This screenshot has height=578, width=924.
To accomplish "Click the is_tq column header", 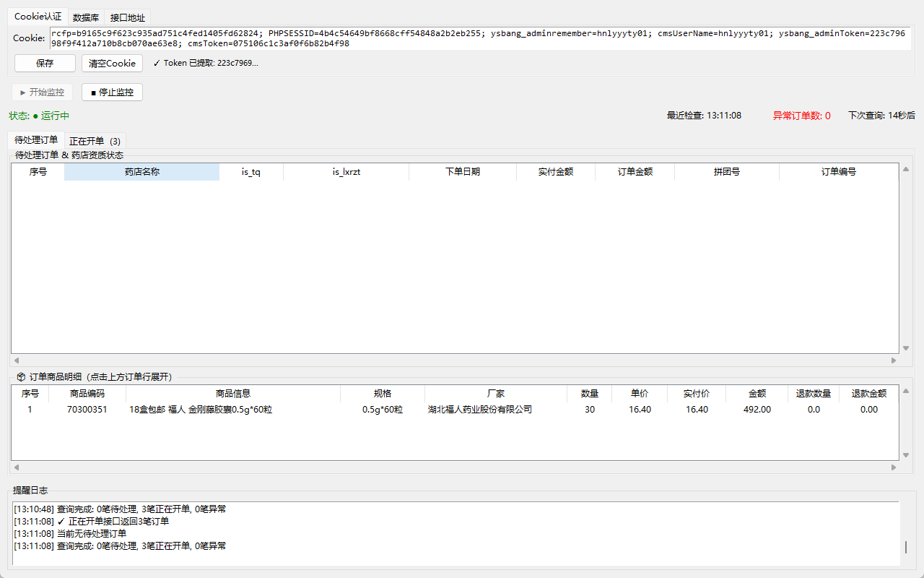I will (x=251, y=172).
